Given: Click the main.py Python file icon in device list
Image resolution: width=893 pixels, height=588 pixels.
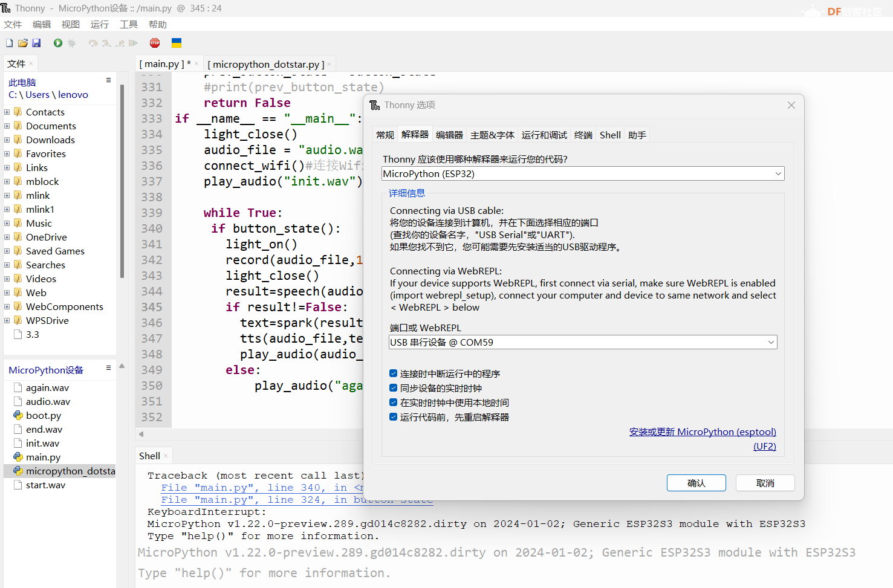Looking at the screenshot, I should tap(18, 457).
